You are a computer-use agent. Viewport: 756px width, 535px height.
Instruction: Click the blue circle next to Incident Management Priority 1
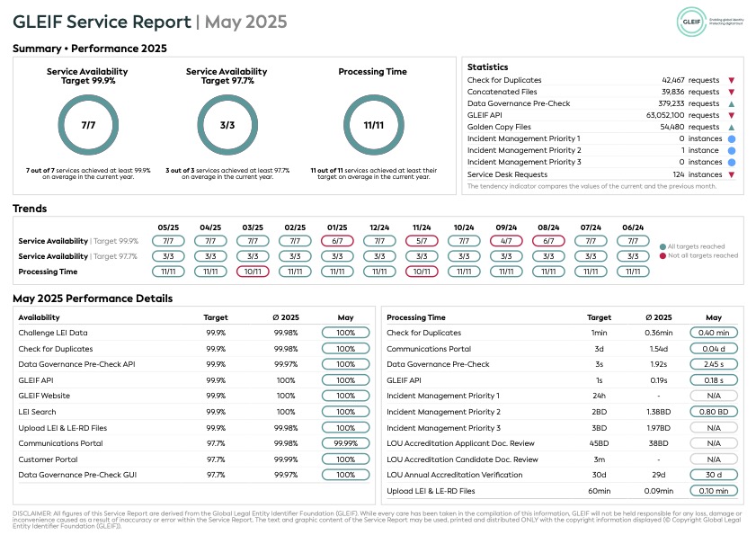(732, 139)
